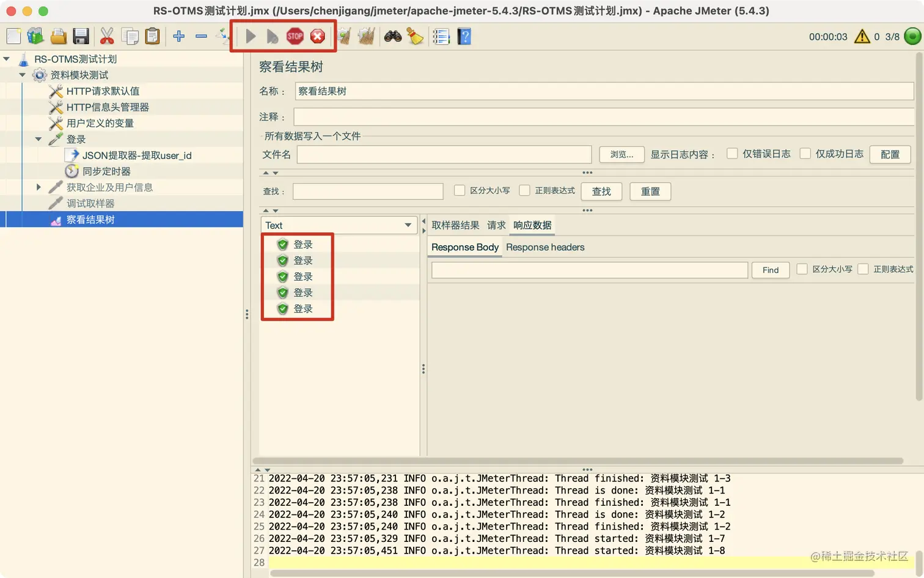Click the 查找 search button
Screen dimensions: 924x578
pos(601,191)
